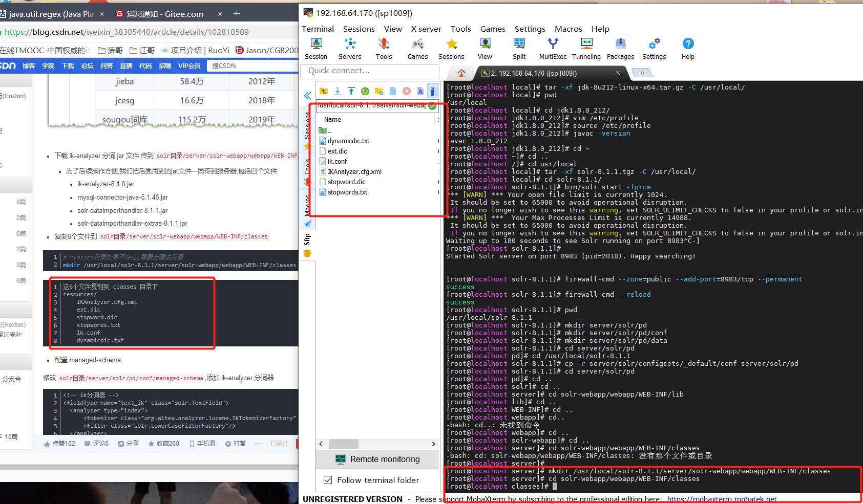Click the Remote monitoring button
The width and height of the screenshot is (863, 504).
[x=377, y=459]
